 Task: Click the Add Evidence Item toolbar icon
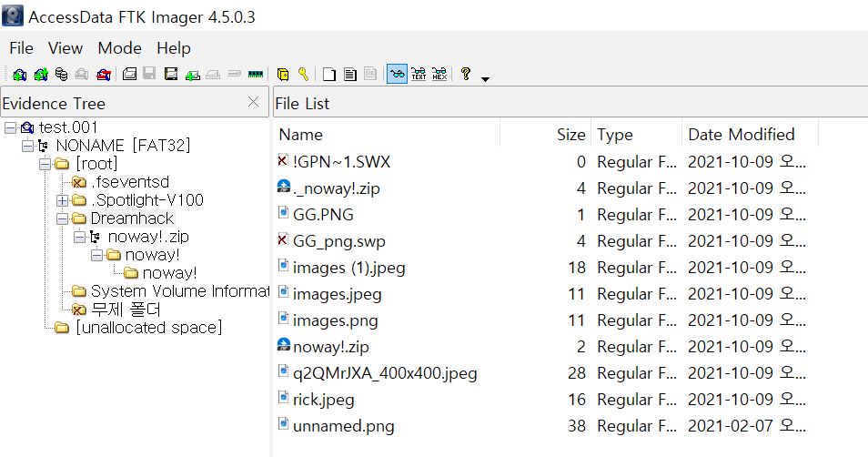(x=19, y=75)
